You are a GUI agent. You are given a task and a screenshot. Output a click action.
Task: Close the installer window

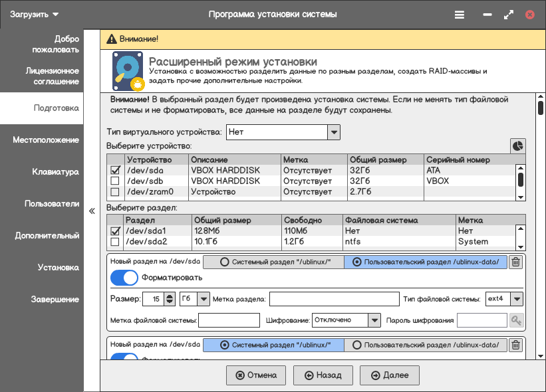click(x=529, y=15)
